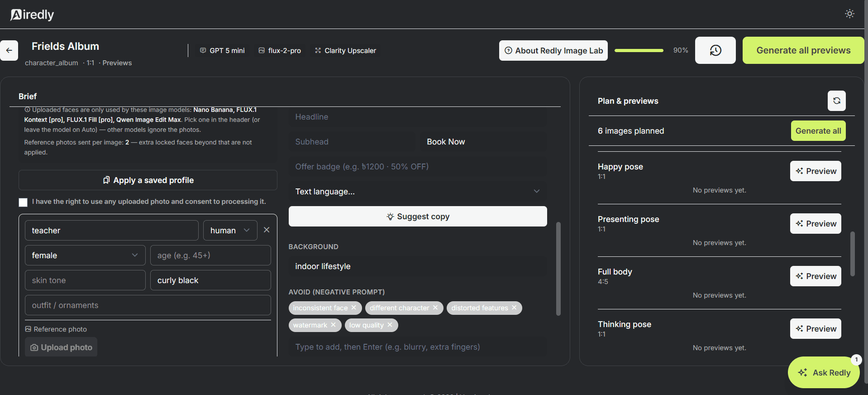868x395 pixels.
Task: Refresh the Plan & previews panel
Action: (836, 101)
